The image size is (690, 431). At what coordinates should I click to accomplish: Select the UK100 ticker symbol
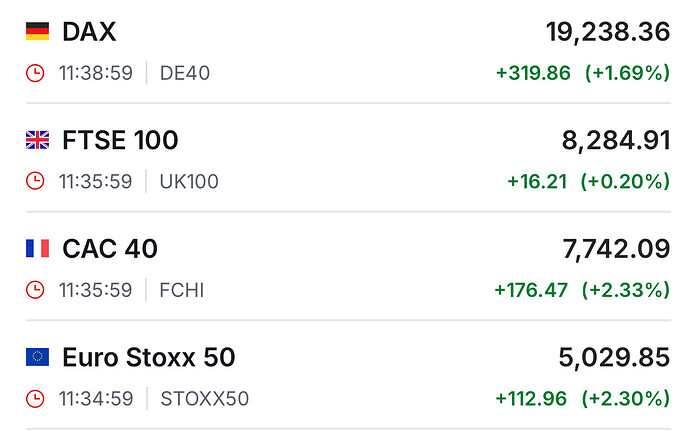[x=189, y=181]
